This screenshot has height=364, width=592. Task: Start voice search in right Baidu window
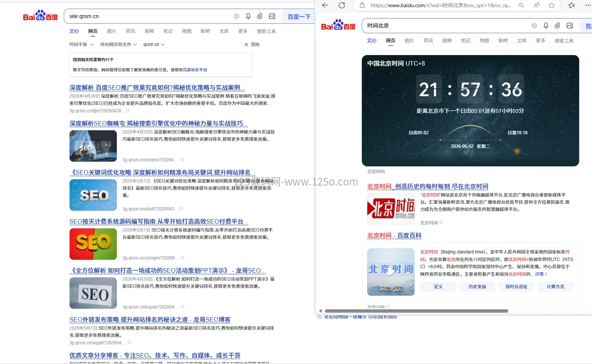pos(546,26)
